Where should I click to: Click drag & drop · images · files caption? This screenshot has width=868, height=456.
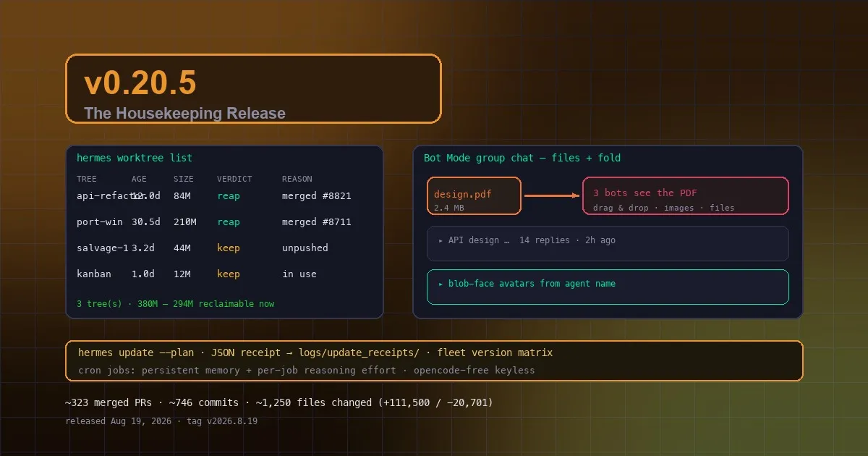(x=664, y=208)
